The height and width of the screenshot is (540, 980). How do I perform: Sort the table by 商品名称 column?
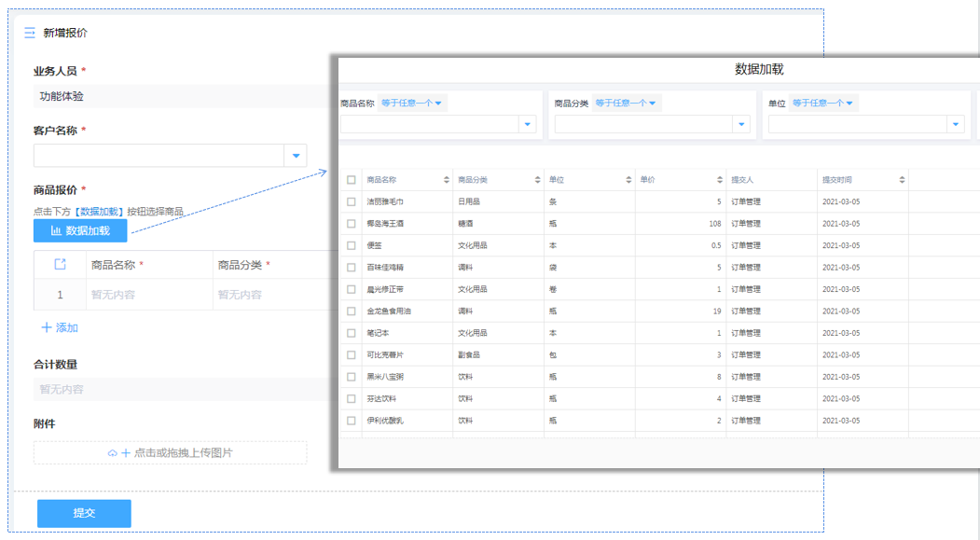[448, 180]
